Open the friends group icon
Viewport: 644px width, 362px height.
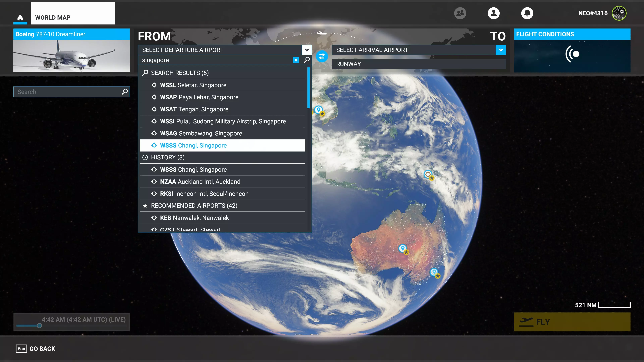pos(460,13)
